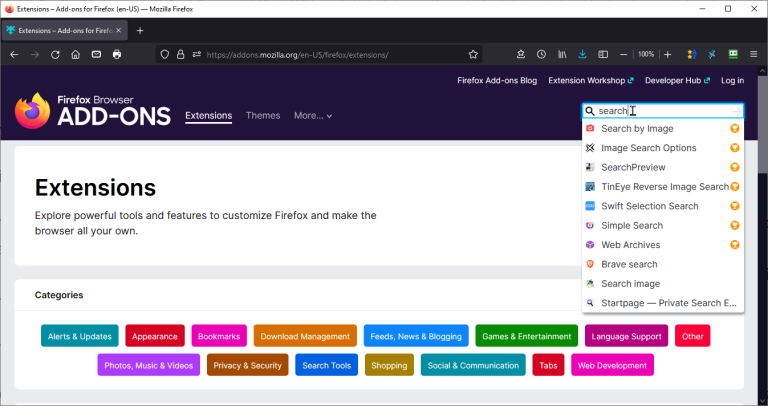The image size is (768, 406).
Task: Zoom in with the plus icon
Action: point(668,55)
